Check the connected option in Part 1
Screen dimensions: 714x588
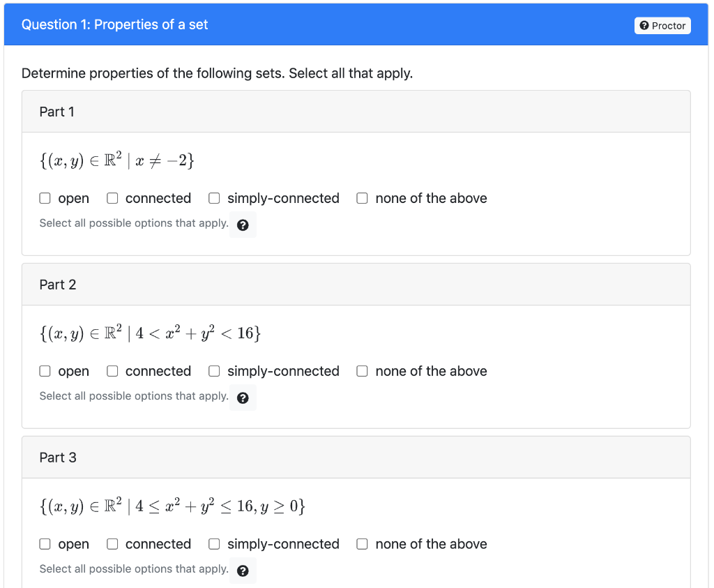(112, 198)
